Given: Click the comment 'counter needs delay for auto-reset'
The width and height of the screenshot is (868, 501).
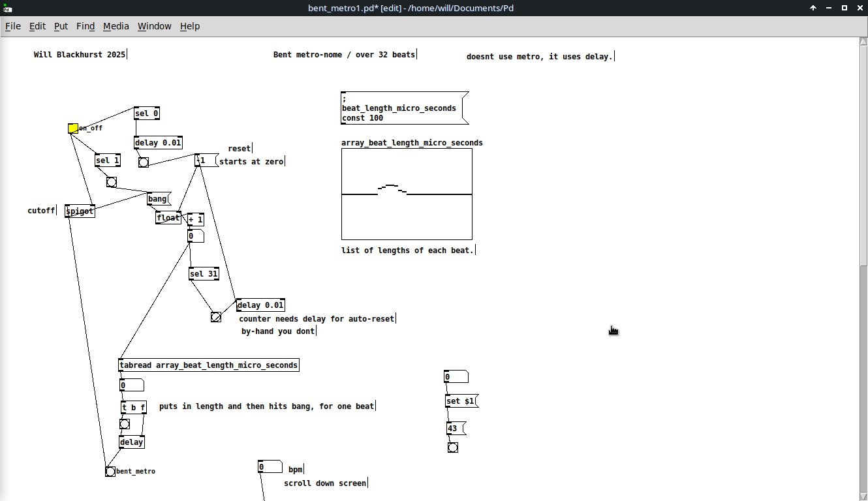Looking at the screenshot, I should point(317,319).
